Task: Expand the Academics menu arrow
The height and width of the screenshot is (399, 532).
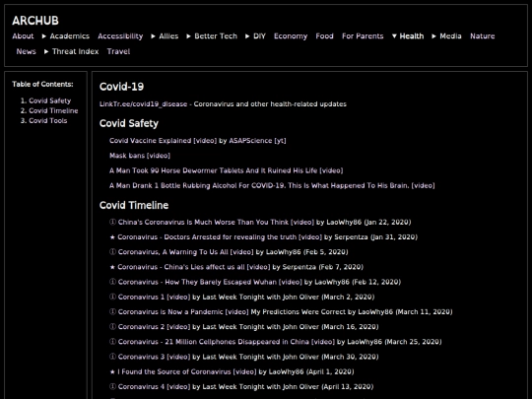Action: pyautogui.click(x=44, y=36)
